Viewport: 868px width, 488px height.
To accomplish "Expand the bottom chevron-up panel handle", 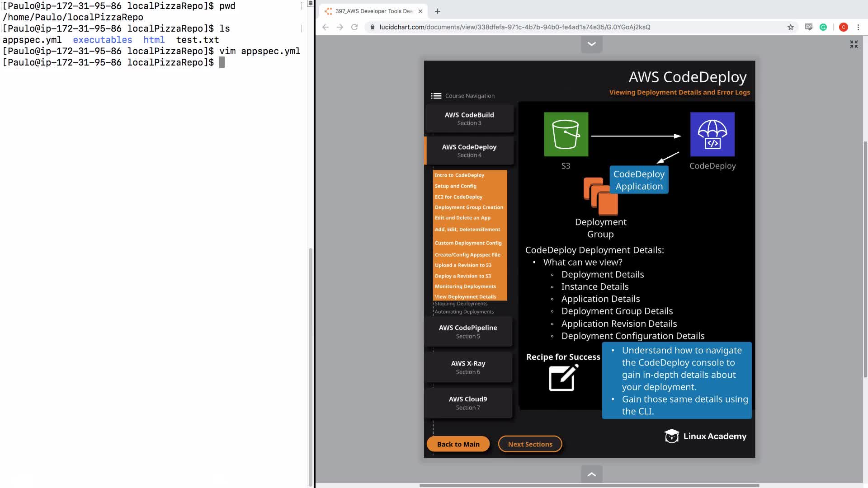I will pyautogui.click(x=591, y=474).
